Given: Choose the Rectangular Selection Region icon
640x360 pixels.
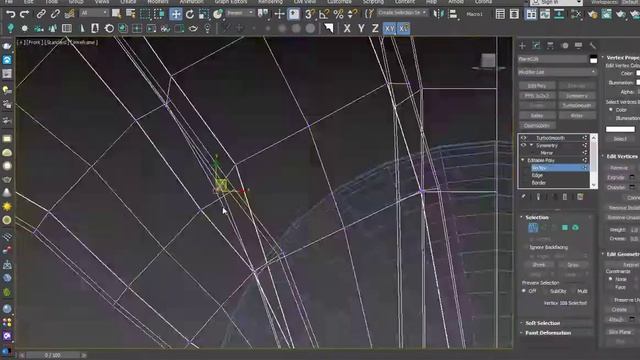Looking at the screenshot, I should [144, 14].
